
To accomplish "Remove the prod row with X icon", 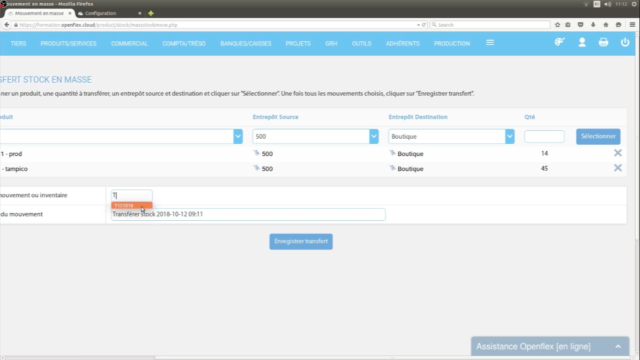I will click(618, 153).
